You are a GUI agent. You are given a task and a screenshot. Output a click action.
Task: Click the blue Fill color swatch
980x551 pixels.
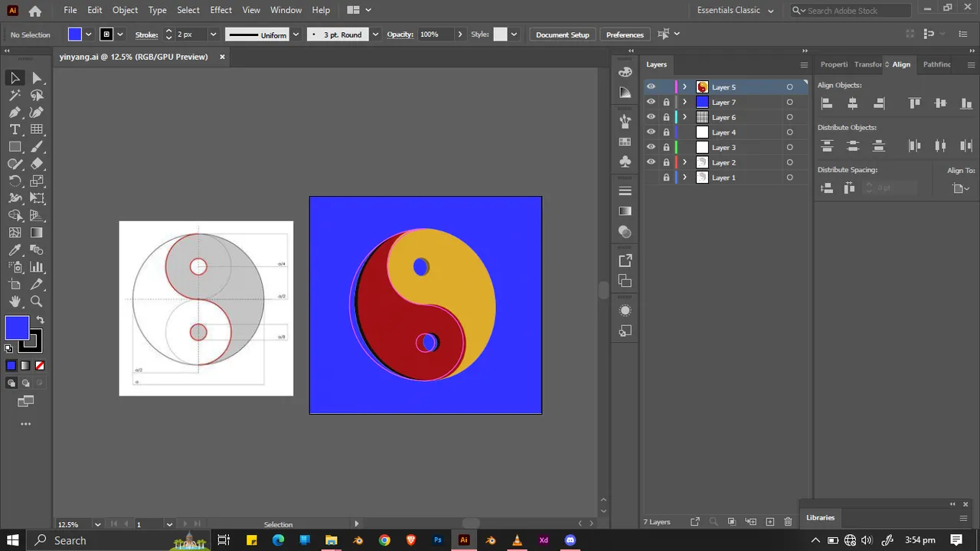click(x=17, y=328)
